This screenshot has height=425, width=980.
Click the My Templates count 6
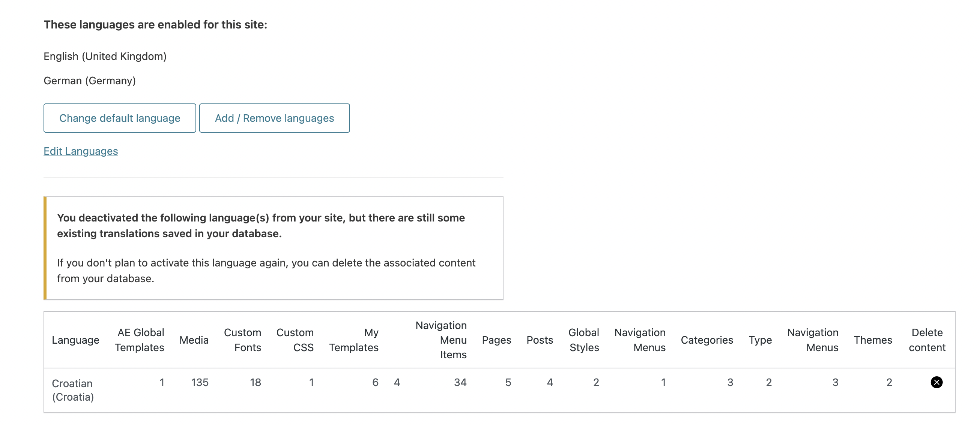click(x=375, y=382)
